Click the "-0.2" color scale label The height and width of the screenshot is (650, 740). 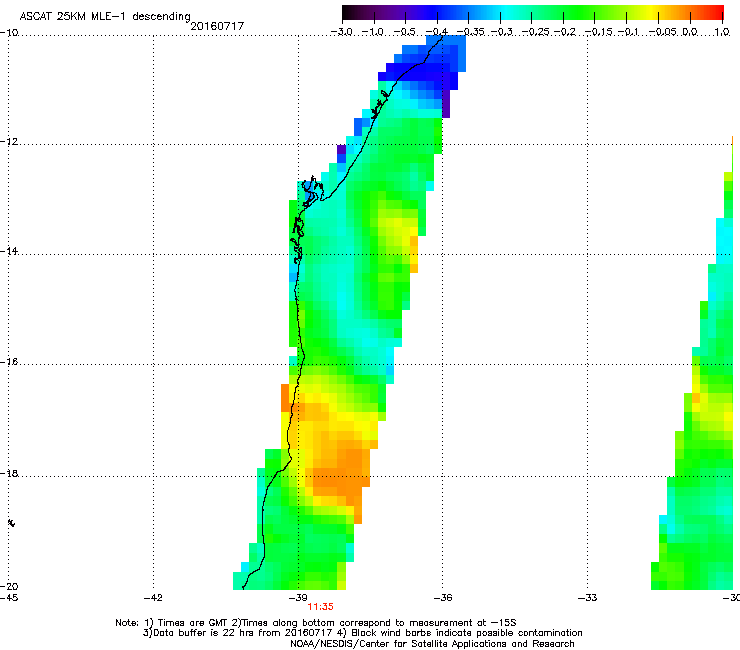565,32
